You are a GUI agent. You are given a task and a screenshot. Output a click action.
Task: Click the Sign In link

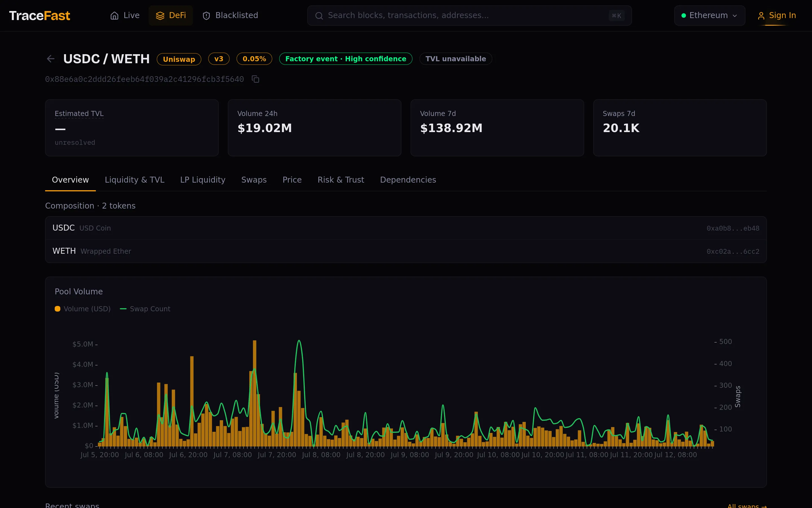pyautogui.click(x=777, y=16)
